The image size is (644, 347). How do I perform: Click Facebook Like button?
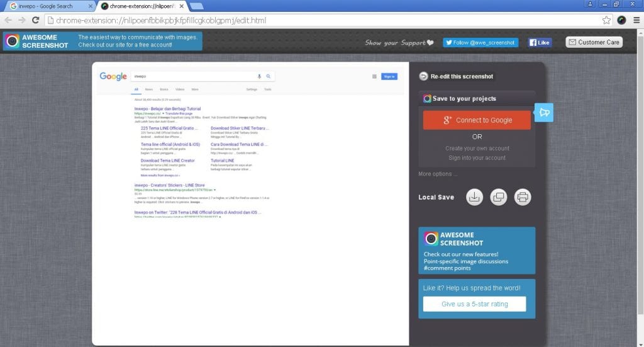pyautogui.click(x=539, y=42)
